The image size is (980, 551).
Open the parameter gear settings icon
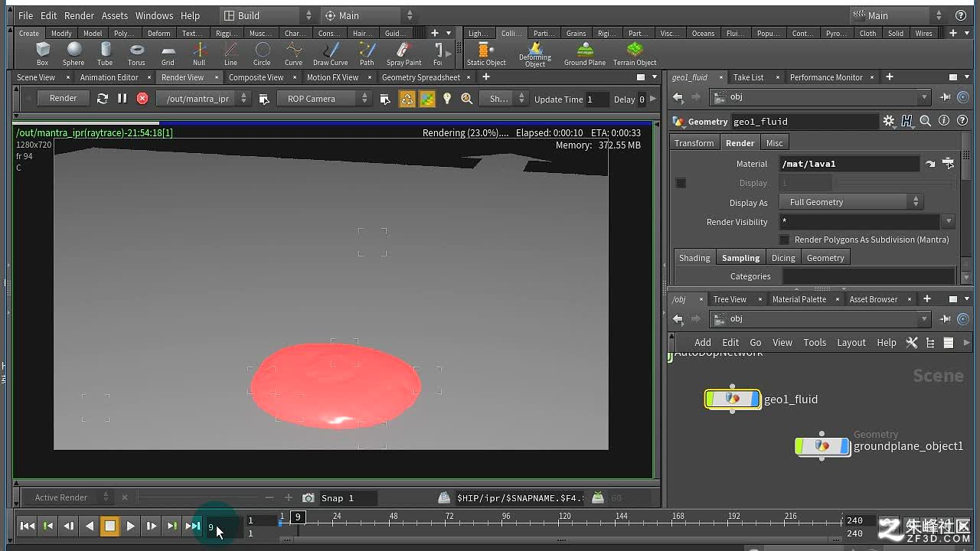888,121
